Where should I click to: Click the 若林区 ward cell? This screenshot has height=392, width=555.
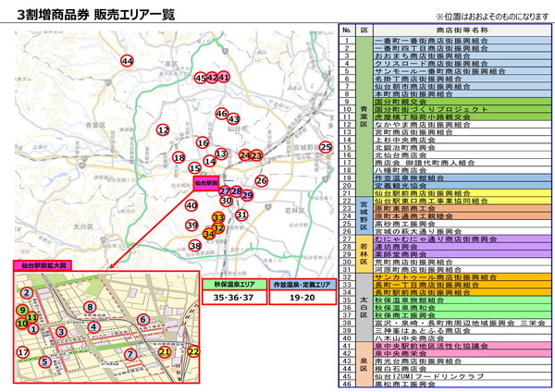point(364,254)
